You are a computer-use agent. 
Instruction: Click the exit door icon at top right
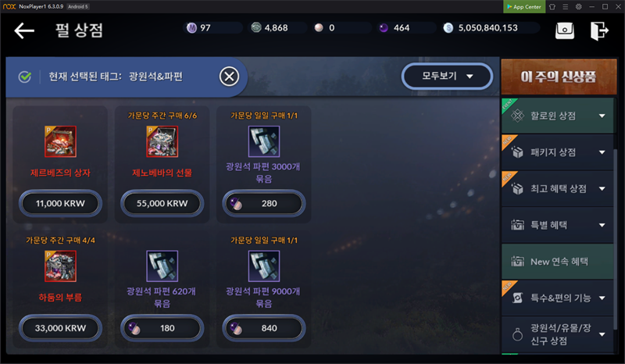(x=599, y=30)
